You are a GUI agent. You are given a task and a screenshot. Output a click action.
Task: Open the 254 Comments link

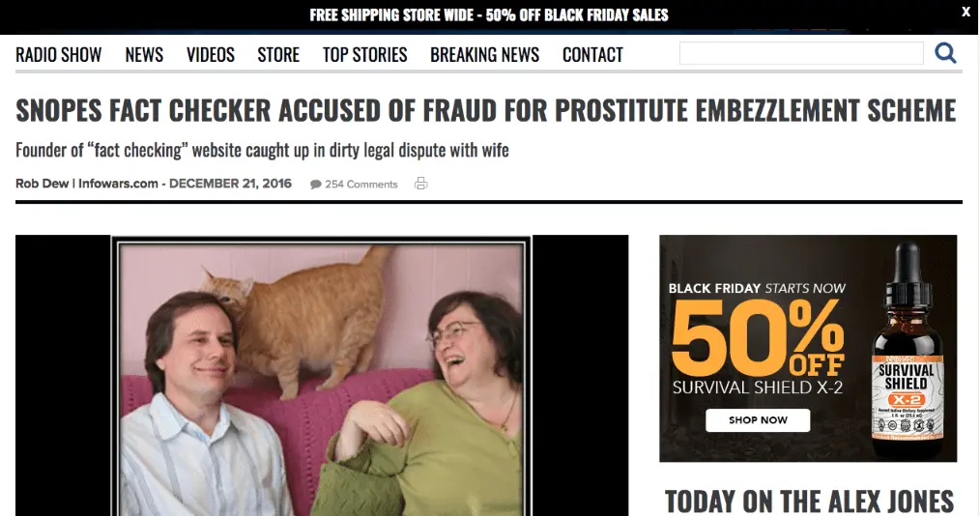click(x=361, y=185)
